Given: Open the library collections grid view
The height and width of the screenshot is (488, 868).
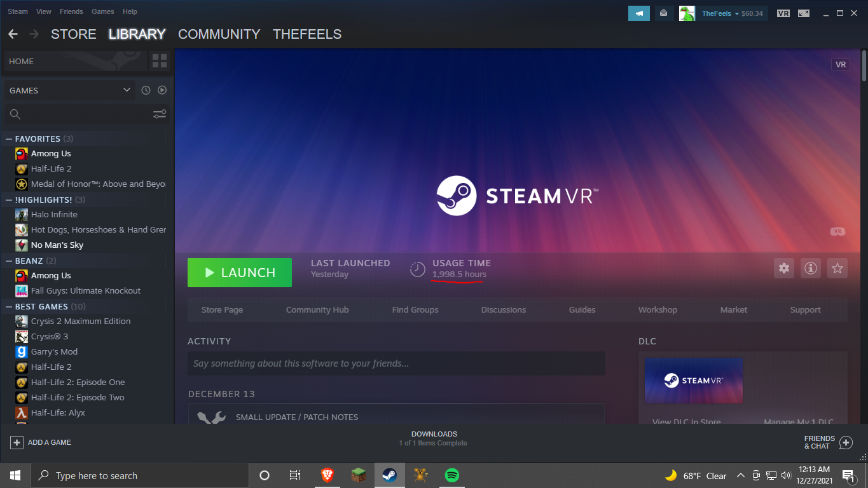Looking at the screenshot, I should (x=160, y=62).
